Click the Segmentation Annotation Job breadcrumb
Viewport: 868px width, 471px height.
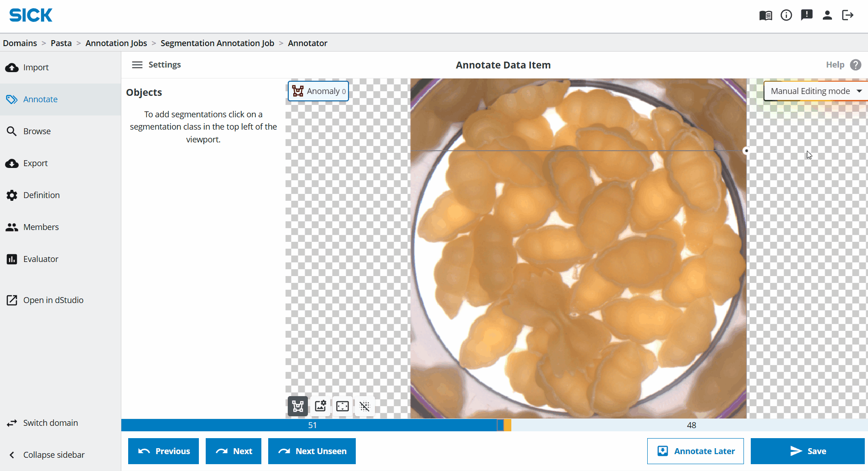point(218,43)
